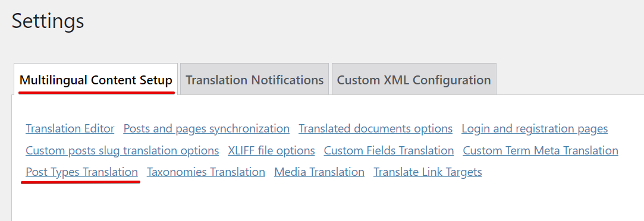Jump to XLIFF file options
Image resolution: width=644 pixels, height=221 pixels.
tap(272, 150)
